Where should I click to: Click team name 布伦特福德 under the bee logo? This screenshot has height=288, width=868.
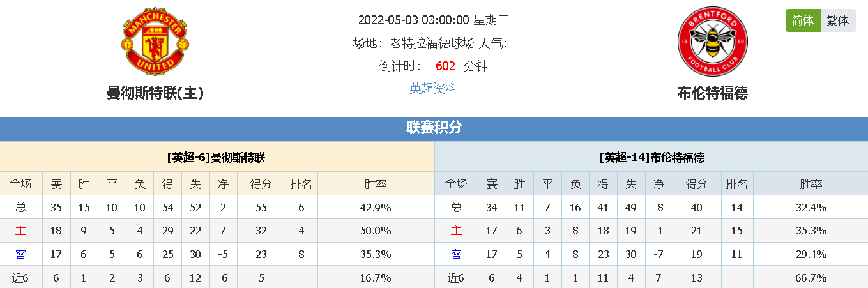[x=713, y=93]
